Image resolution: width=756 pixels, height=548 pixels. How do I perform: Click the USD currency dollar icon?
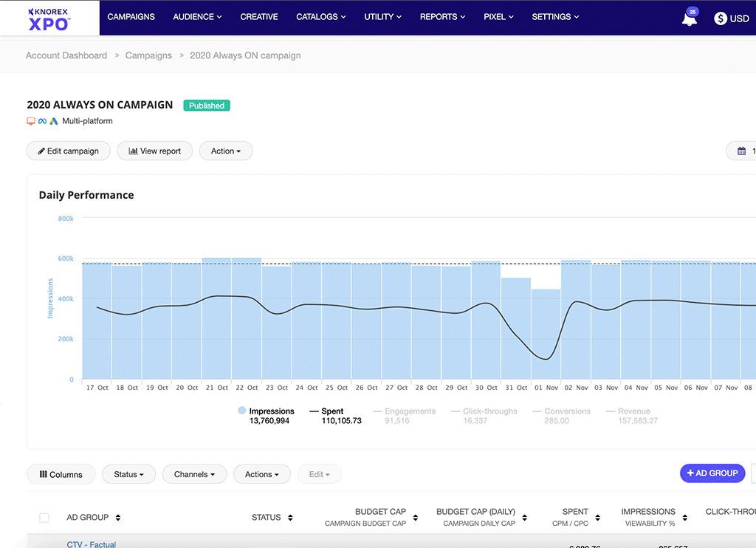[721, 18]
